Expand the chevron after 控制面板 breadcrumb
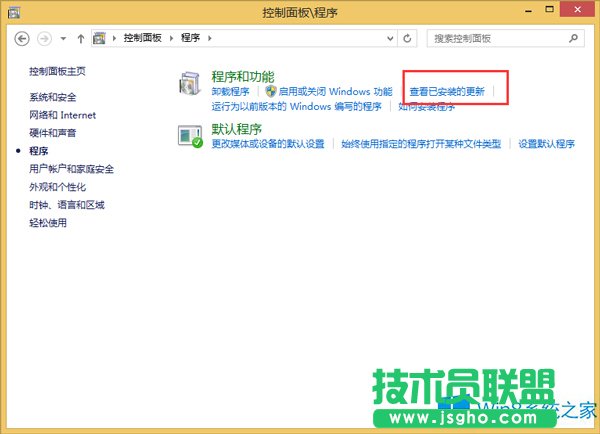Image resolution: width=600 pixels, height=434 pixels. pyautogui.click(x=171, y=38)
